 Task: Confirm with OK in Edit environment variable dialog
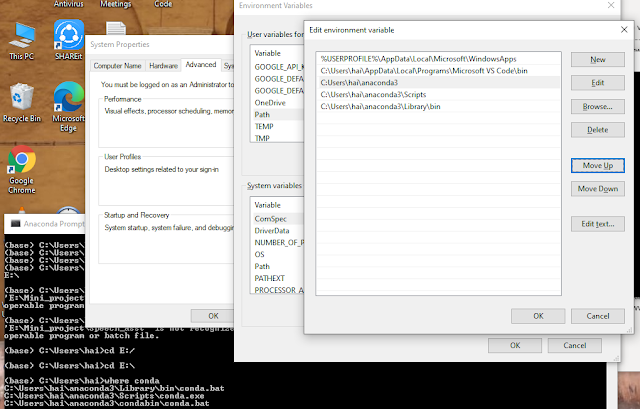(x=538, y=316)
